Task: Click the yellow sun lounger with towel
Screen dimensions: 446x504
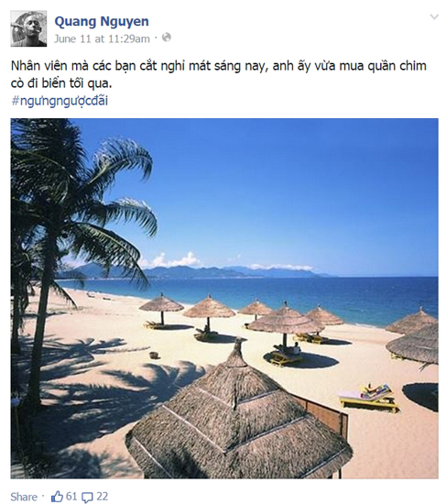Action: (369, 398)
